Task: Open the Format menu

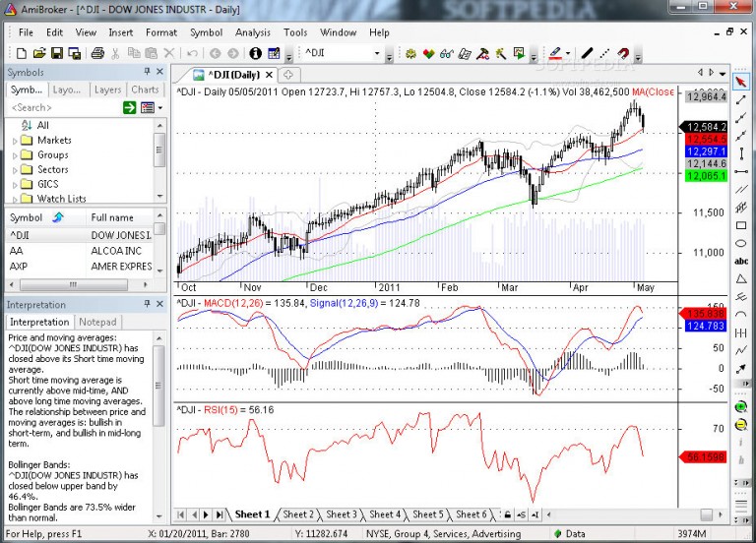Action: [161, 32]
